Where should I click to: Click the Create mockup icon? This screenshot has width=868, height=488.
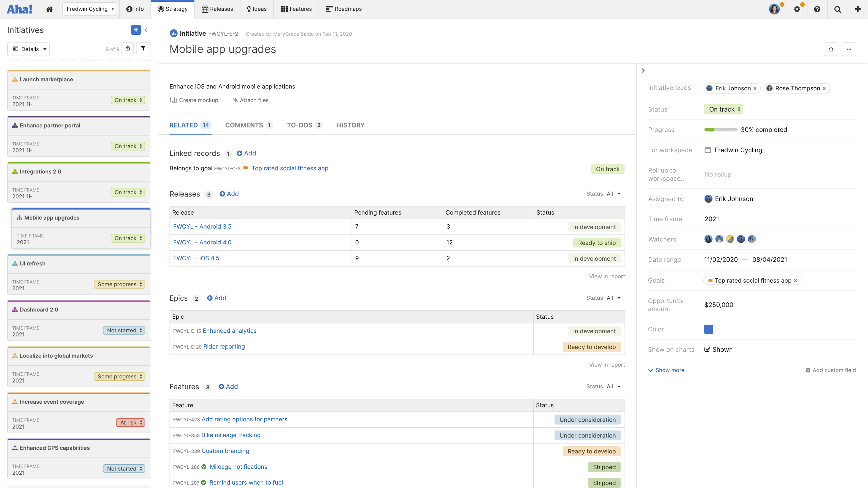coord(173,100)
